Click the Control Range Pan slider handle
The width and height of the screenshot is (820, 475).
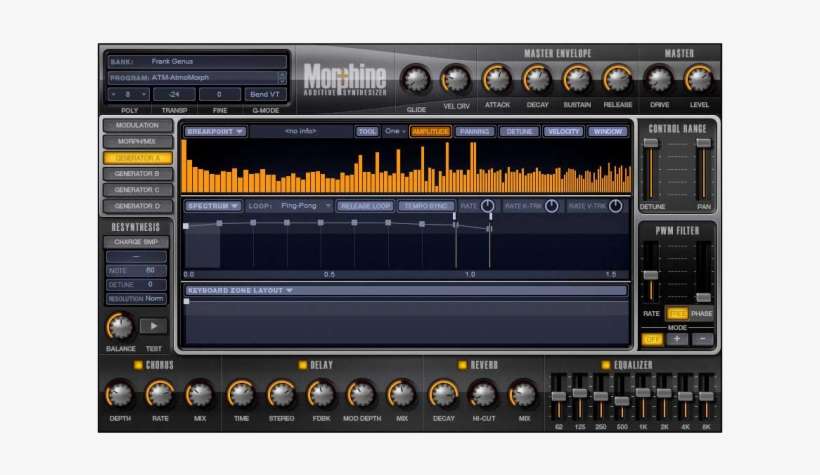pyautogui.click(x=704, y=143)
